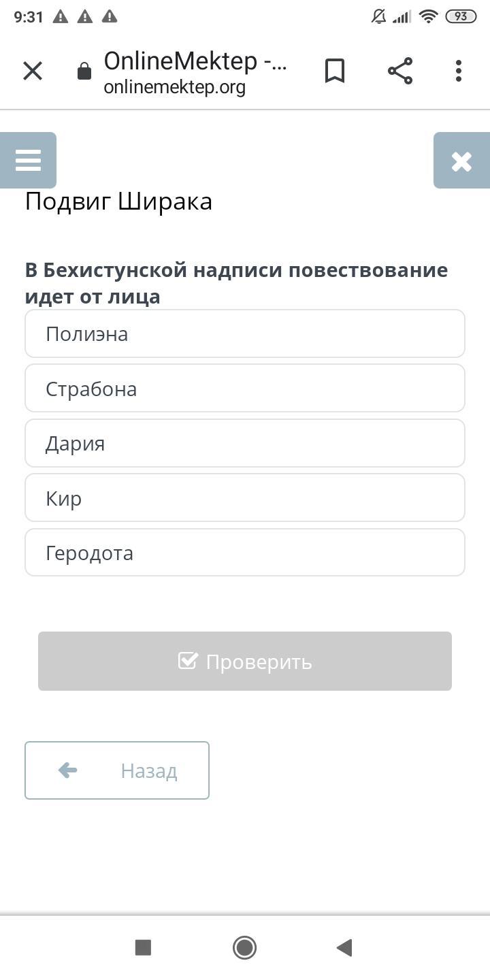Click the gray X panel close icon
Screen dimensions: 490x980
tap(461, 161)
